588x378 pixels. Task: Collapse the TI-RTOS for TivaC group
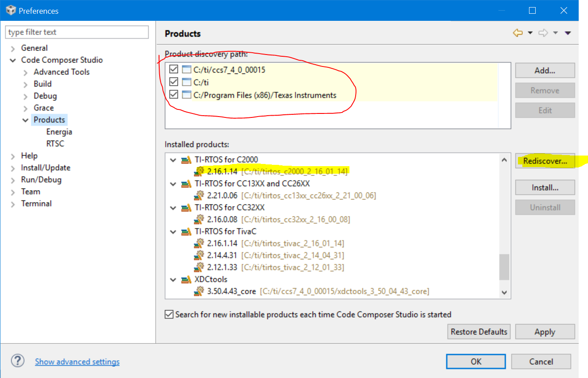[173, 232]
